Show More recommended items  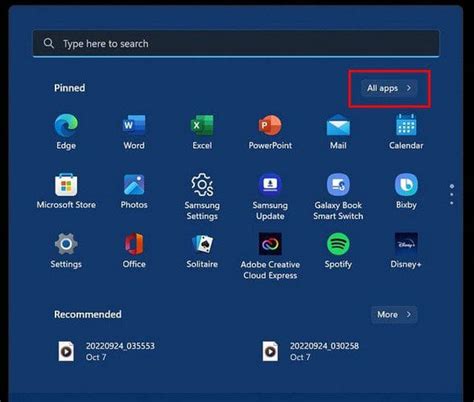click(394, 314)
